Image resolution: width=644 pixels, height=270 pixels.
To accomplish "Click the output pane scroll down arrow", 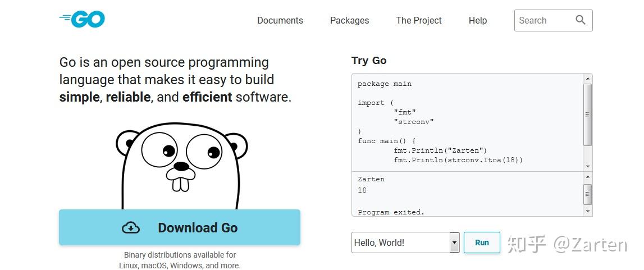I will click(x=588, y=211).
